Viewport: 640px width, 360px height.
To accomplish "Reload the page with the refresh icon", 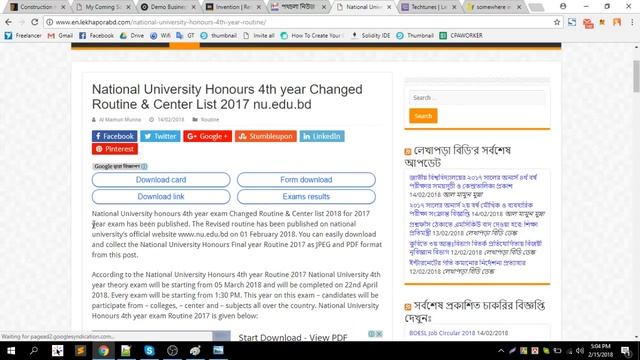I will 35,22.
